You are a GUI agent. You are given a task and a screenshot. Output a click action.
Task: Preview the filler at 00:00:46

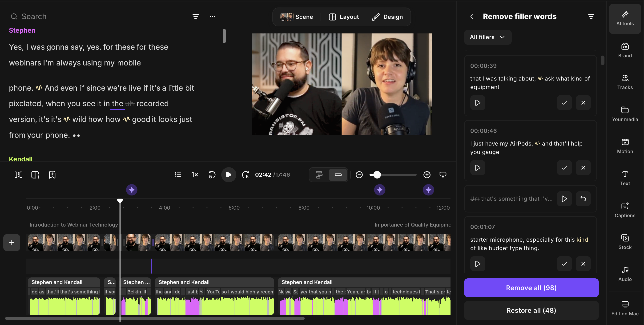(x=478, y=168)
